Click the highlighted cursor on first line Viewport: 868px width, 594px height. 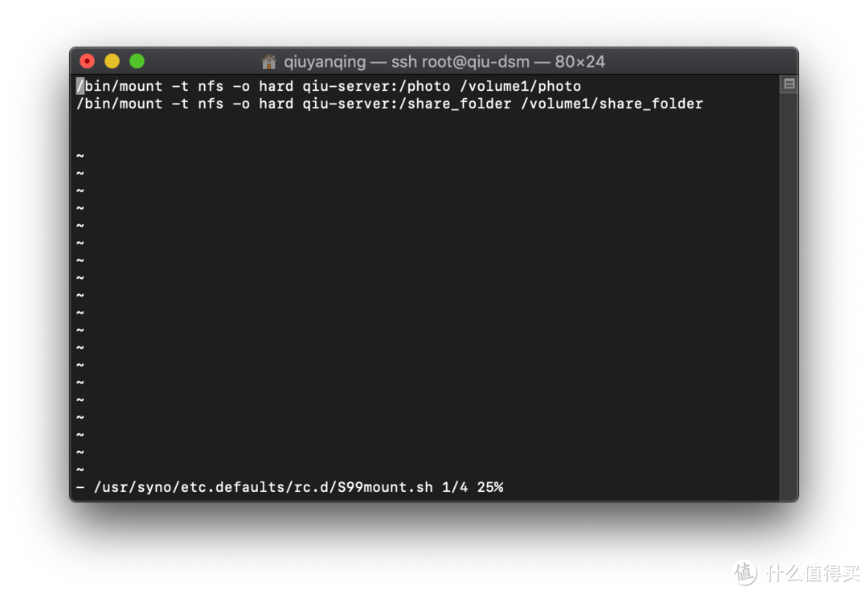[80, 86]
